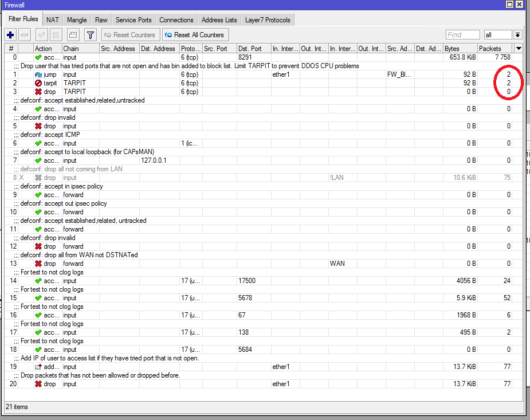
Task: Disable rule using X toolbar icon
Action: pyautogui.click(x=56, y=35)
